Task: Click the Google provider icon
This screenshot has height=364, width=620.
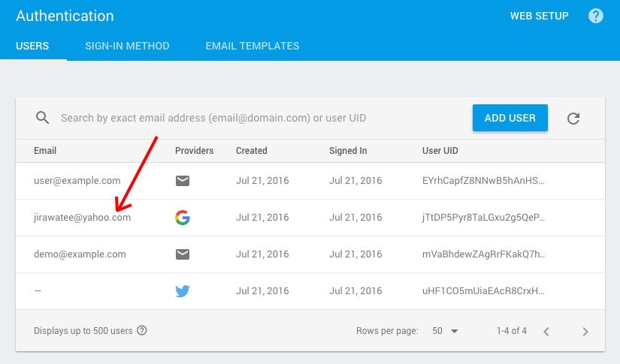Action: point(183,218)
